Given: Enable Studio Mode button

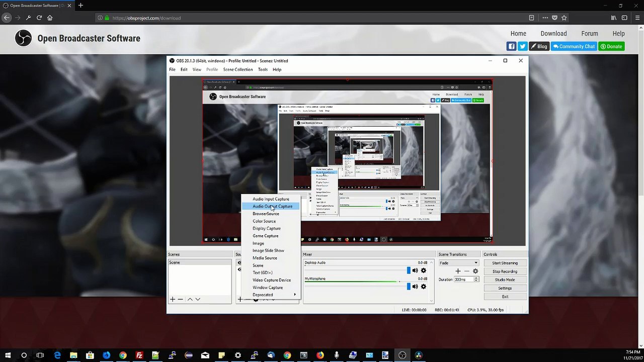Looking at the screenshot, I should click(x=505, y=280).
